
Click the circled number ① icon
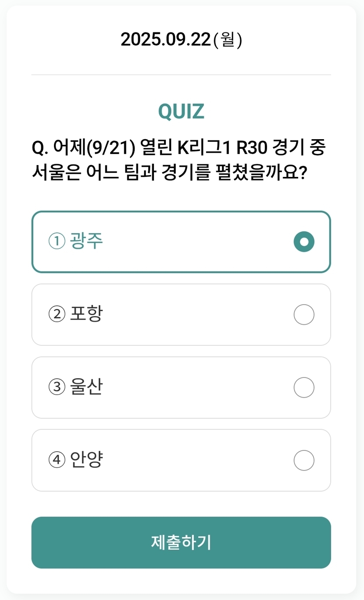coord(57,241)
